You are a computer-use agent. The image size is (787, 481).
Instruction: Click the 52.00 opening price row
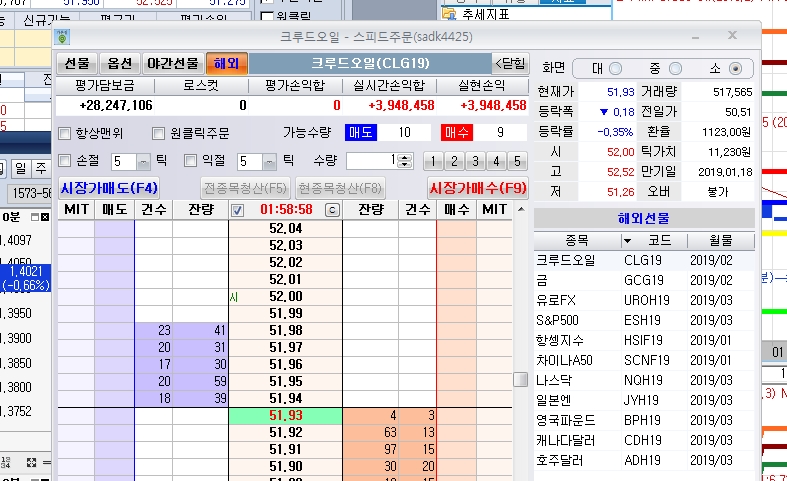click(x=286, y=297)
